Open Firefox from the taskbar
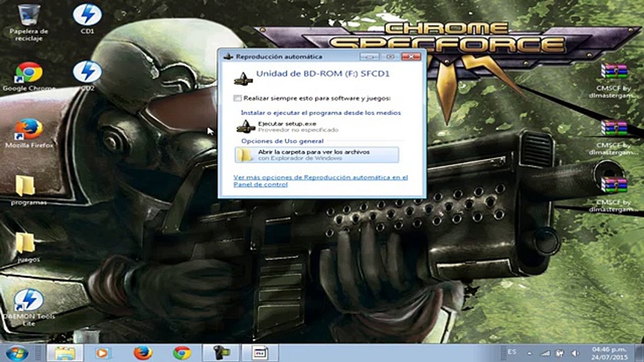The image size is (644, 362). click(143, 353)
